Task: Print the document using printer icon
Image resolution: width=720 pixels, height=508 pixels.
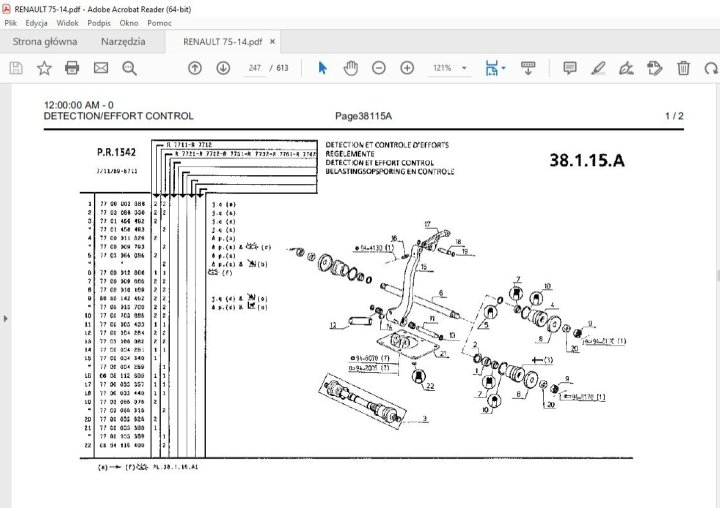Action: click(x=72, y=68)
